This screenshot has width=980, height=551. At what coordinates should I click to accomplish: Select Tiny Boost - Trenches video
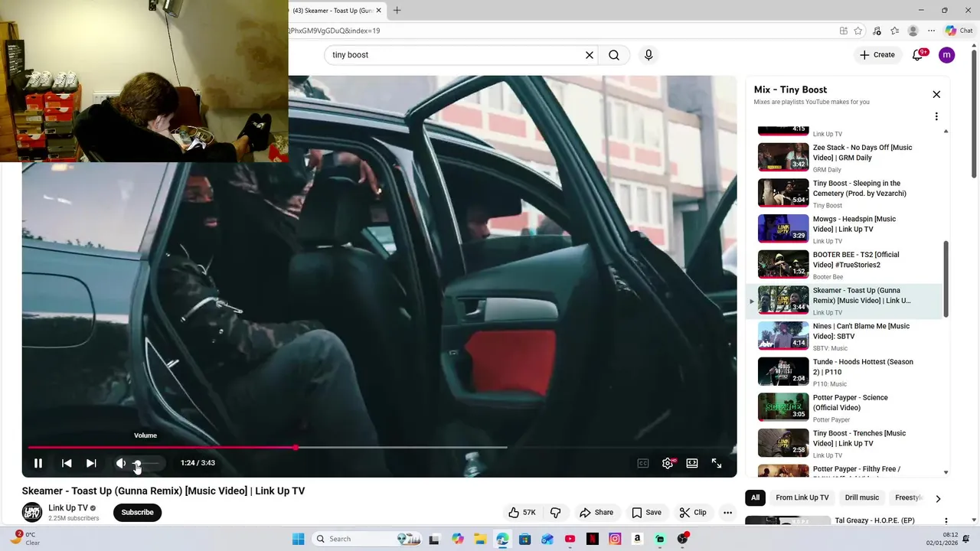pos(844,443)
